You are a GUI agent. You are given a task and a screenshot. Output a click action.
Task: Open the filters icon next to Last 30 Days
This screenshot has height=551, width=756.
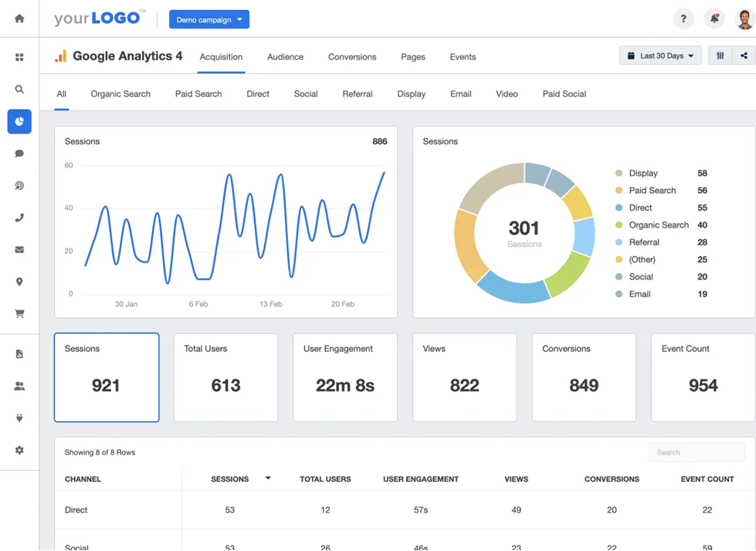[721, 55]
